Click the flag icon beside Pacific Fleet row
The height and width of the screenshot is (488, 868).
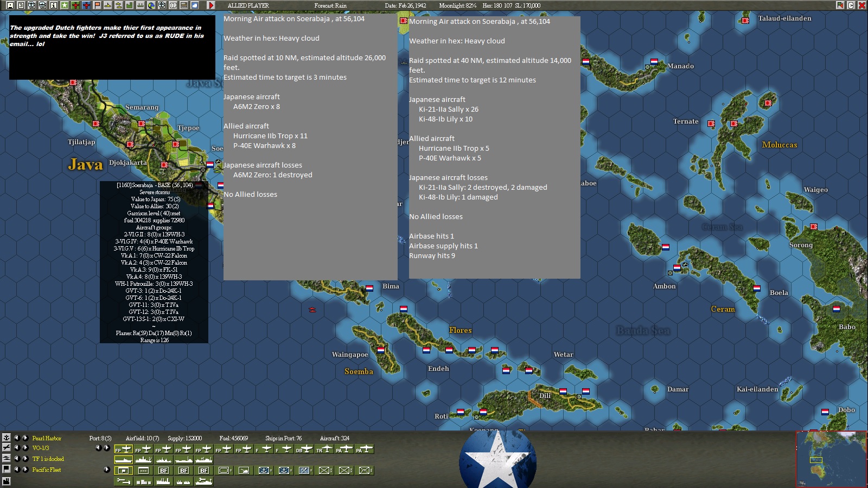pyautogui.click(x=7, y=469)
